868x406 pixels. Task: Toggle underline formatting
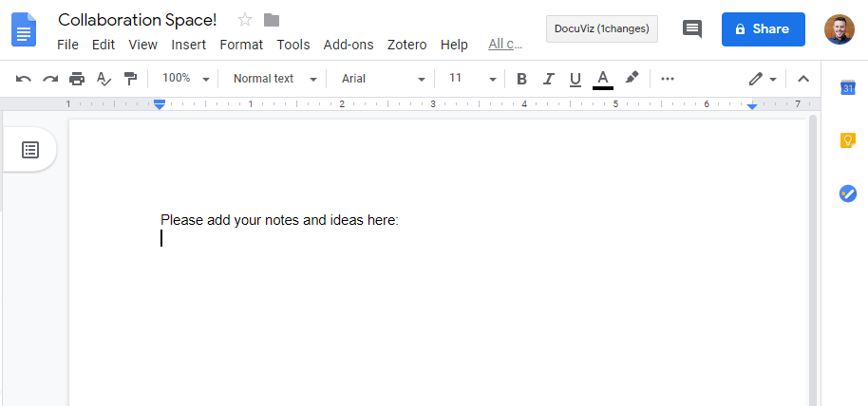coord(575,79)
